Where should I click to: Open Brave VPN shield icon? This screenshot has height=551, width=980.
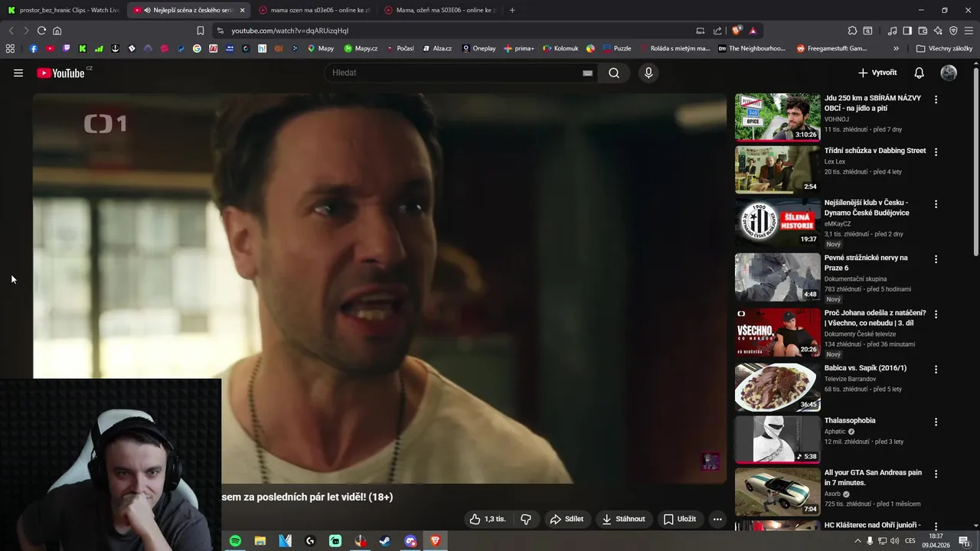pyautogui.click(x=953, y=31)
